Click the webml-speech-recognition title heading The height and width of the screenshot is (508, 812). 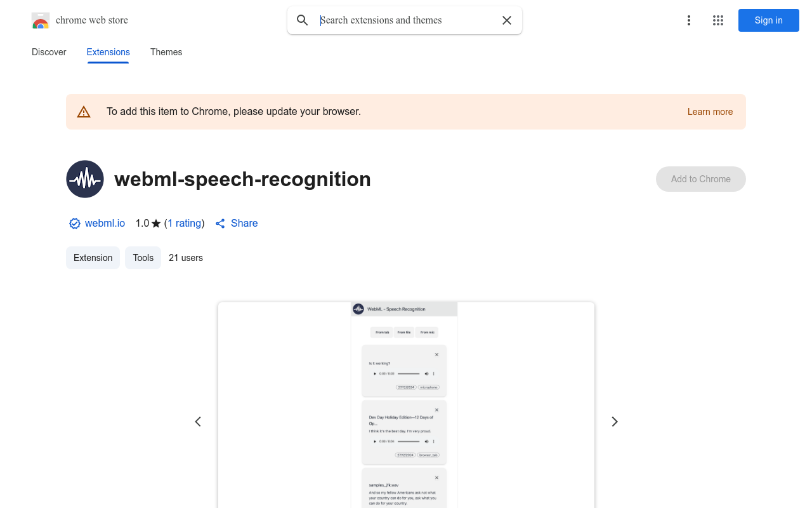(x=242, y=179)
